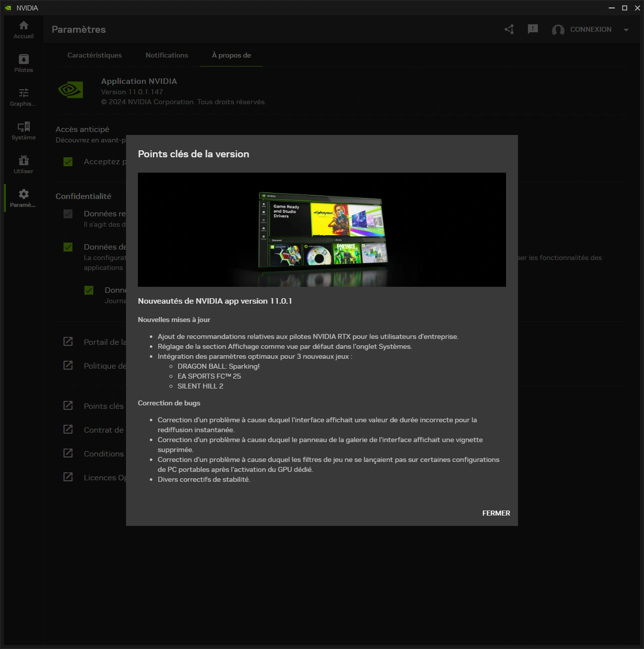The height and width of the screenshot is (649, 644).
Task: Click the 2024 NVIDIA Corporation copyright line
Action: 184,102
